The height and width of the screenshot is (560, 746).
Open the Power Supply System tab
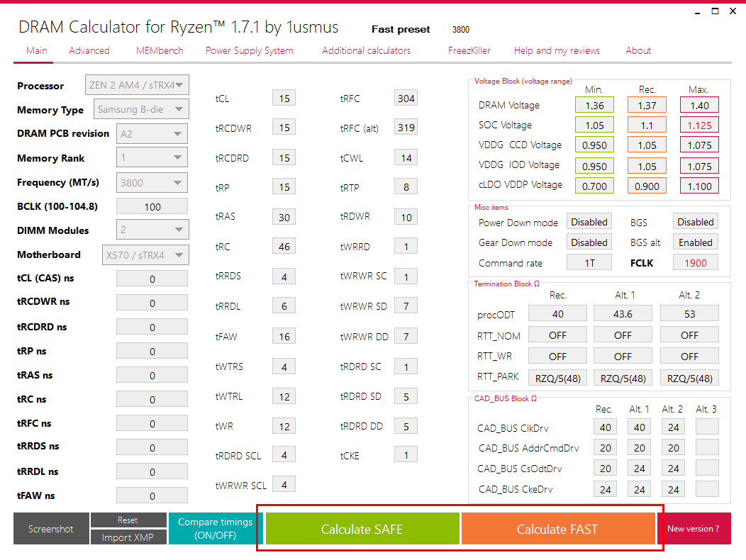pos(250,50)
